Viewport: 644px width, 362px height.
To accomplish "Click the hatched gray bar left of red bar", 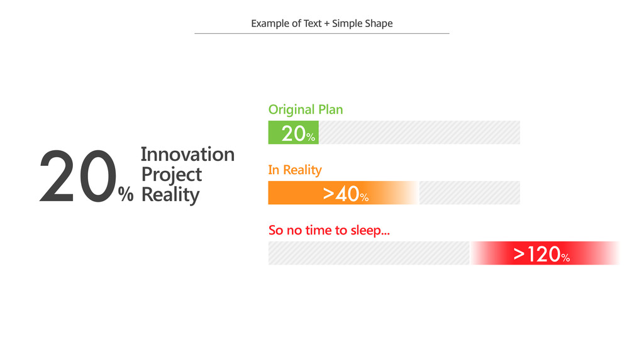I will tap(369, 253).
